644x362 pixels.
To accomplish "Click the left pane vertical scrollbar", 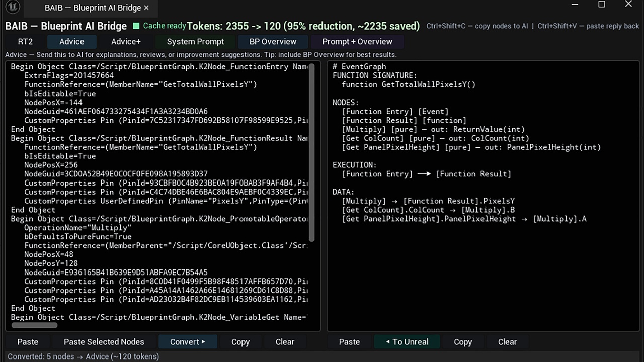I will [x=311, y=152].
